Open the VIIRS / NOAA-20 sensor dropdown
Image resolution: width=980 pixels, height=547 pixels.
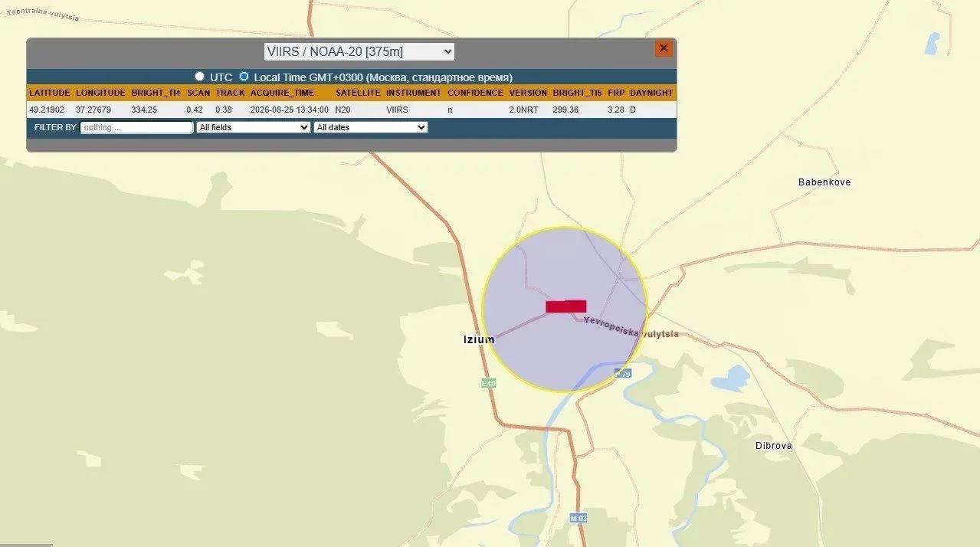click(x=359, y=51)
